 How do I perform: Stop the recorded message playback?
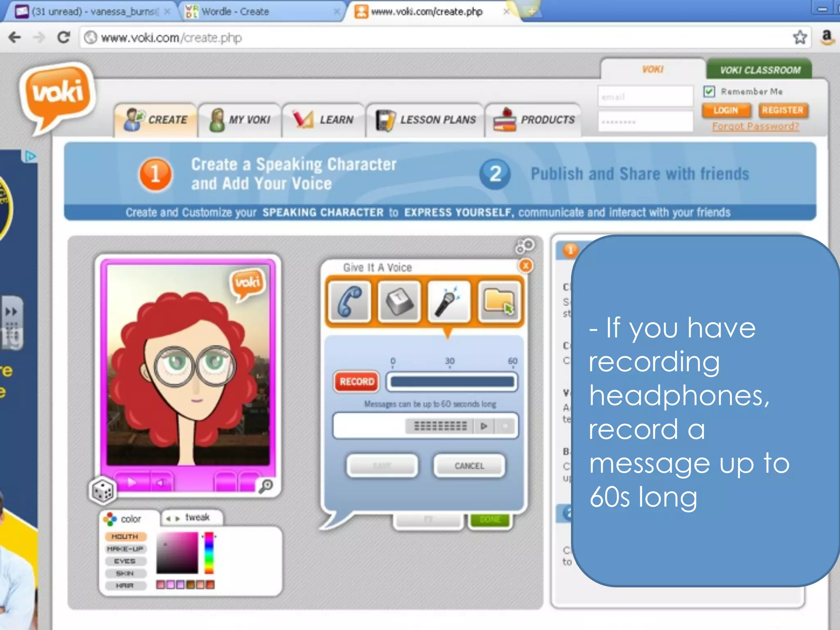coord(505,426)
